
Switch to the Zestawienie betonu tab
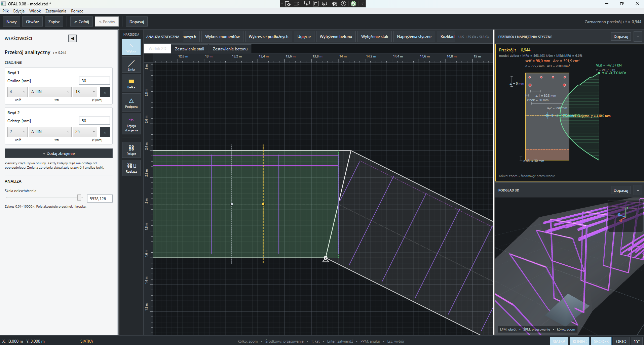click(230, 49)
